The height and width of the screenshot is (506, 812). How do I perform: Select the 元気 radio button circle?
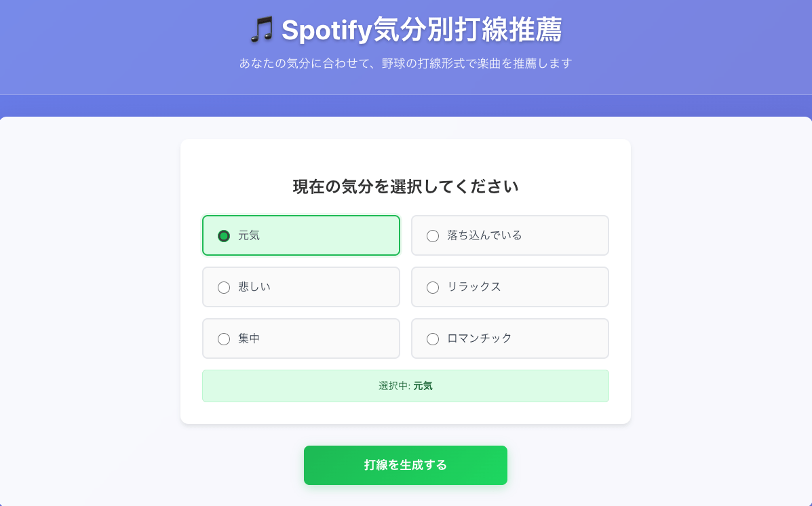point(224,236)
